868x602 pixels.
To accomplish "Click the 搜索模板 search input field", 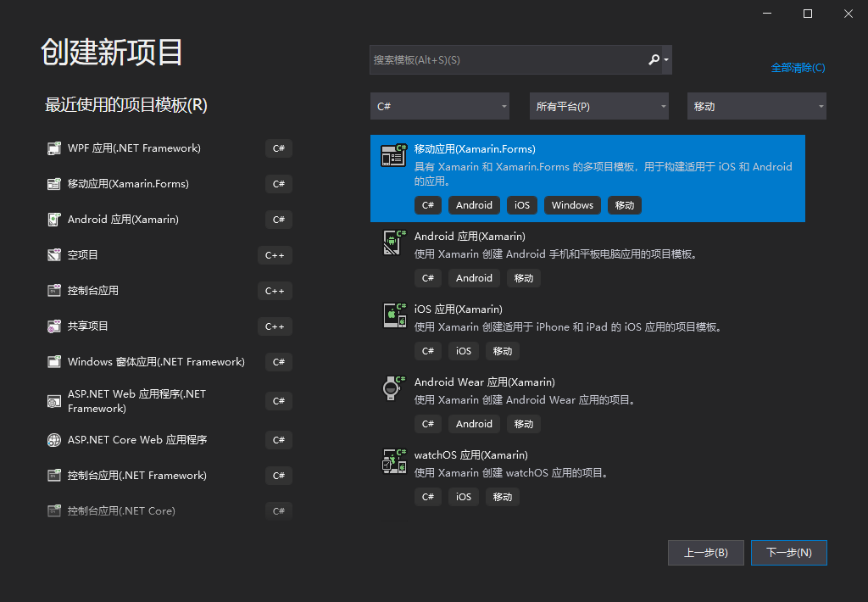I will 508,60.
